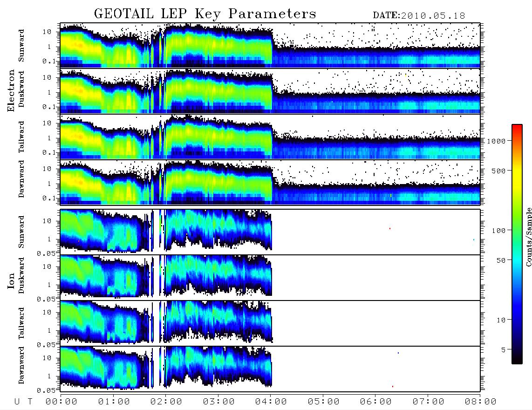Click the "0.05" tick of Ion Sunward axis
The height and width of the screenshot is (410, 532).
[x=46, y=253]
